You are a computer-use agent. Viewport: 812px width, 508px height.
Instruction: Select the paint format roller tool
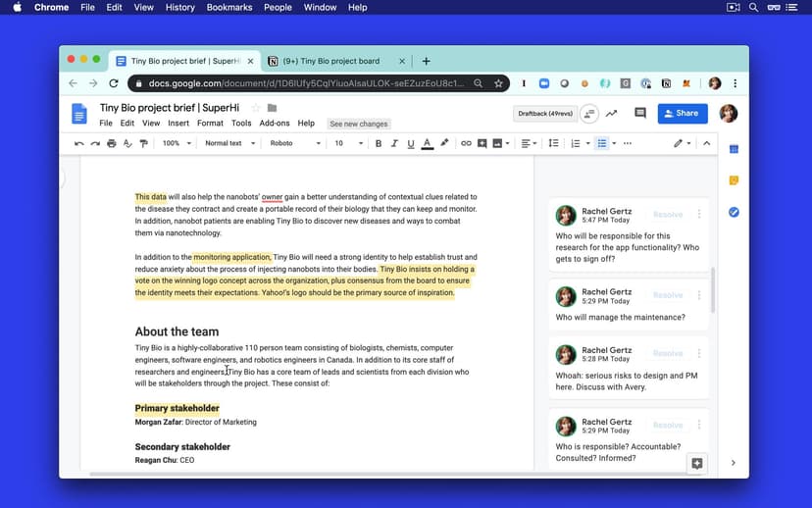click(x=143, y=143)
